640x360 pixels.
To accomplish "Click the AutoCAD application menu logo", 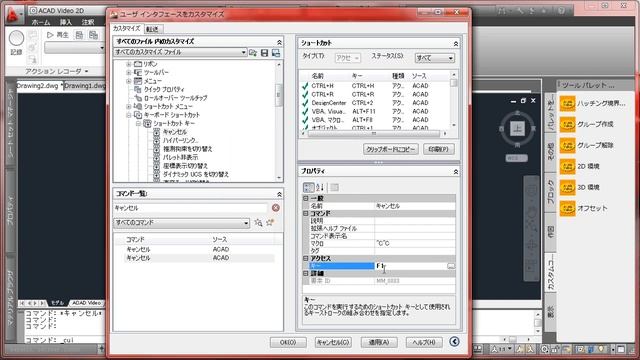I will [13, 14].
